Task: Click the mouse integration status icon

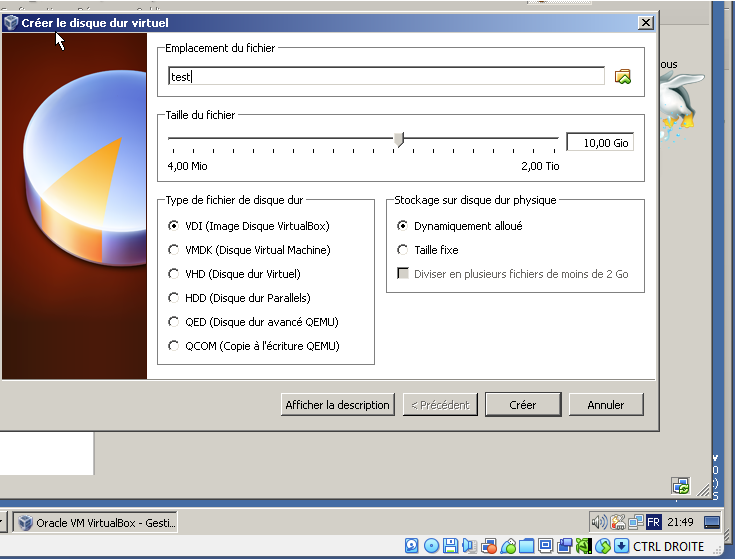Action: tap(603, 546)
